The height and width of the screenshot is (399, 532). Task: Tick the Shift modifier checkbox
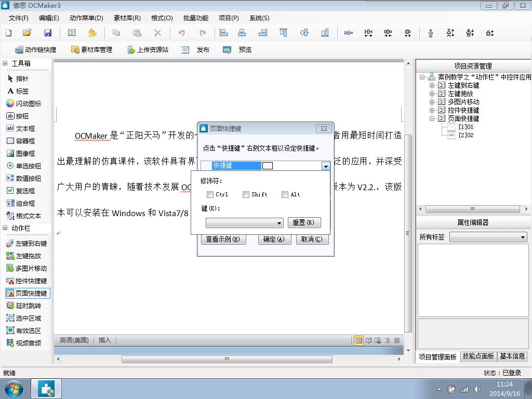click(246, 194)
